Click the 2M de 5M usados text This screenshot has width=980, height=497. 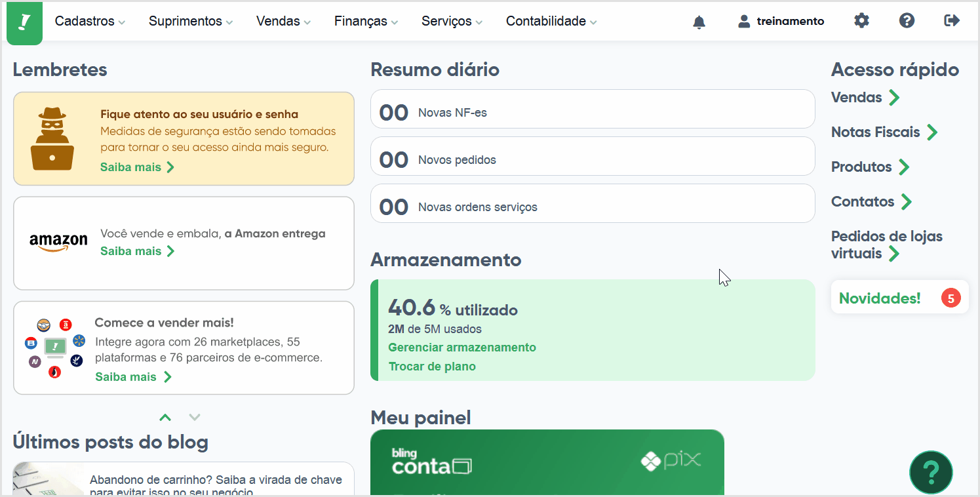435,329
